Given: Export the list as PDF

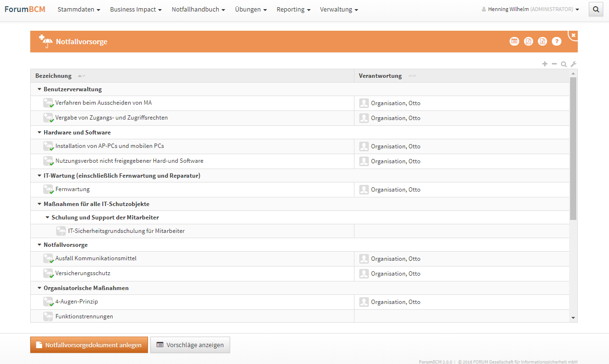Looking at the screenshot, I should pos(528,41).
